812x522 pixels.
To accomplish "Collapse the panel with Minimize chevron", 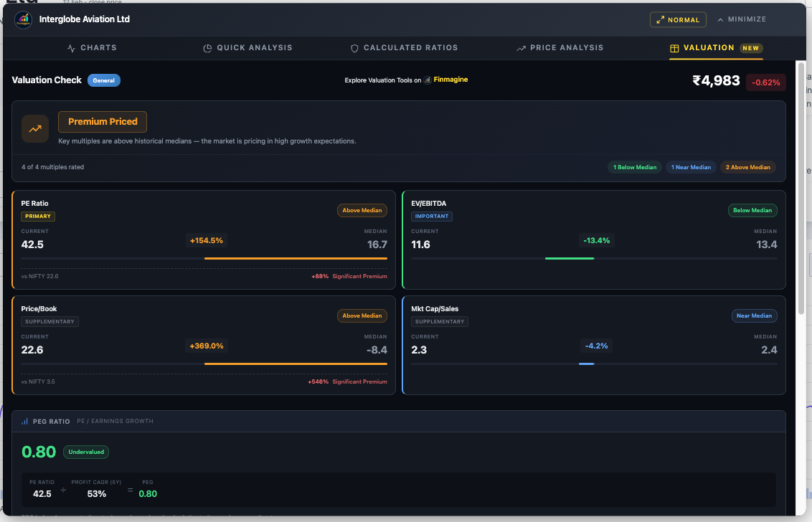I will pyautogui.click(x=742, y=19).
